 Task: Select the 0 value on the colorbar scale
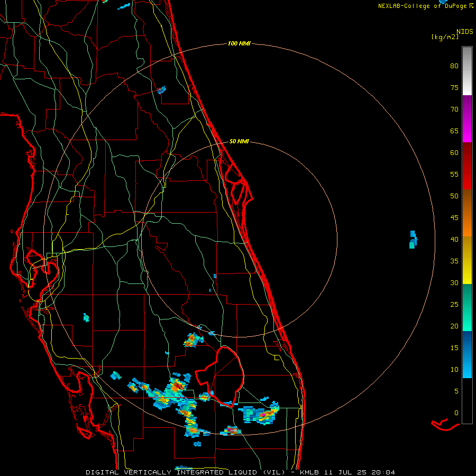point(456,413)
